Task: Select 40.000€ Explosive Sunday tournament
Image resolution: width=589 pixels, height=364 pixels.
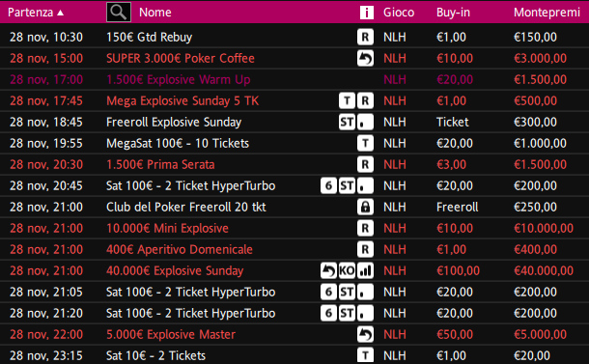Action: coord(294,270)
